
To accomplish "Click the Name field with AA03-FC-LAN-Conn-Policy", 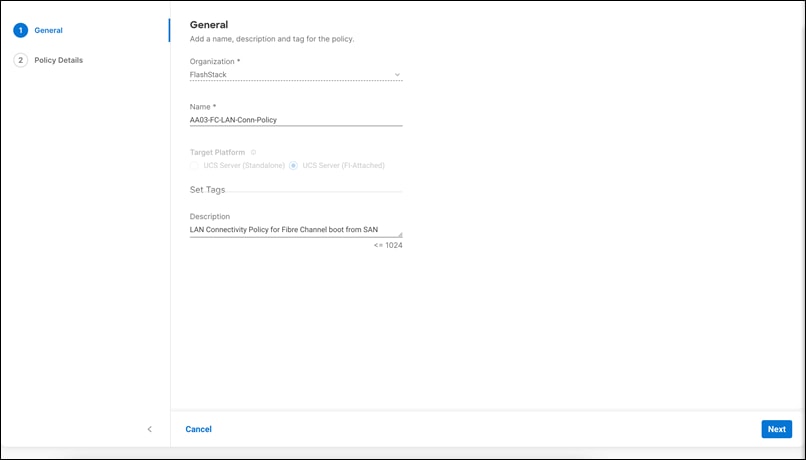I will [x=296, y=120].
